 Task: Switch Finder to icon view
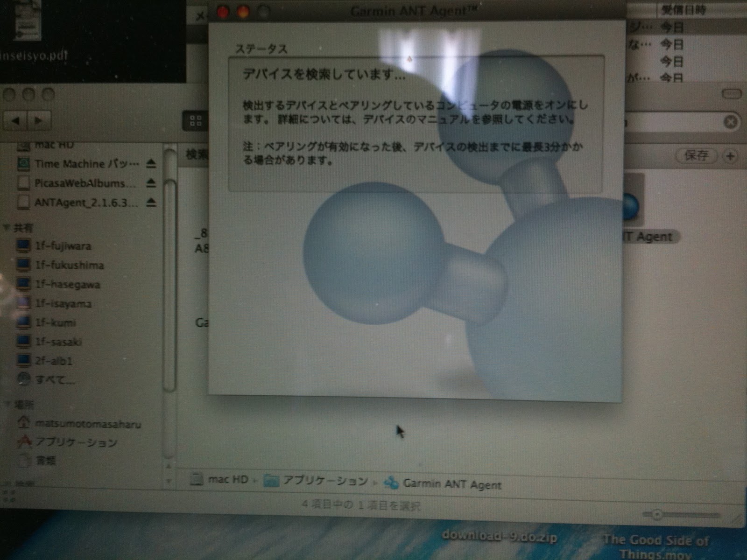pos(196,121)
